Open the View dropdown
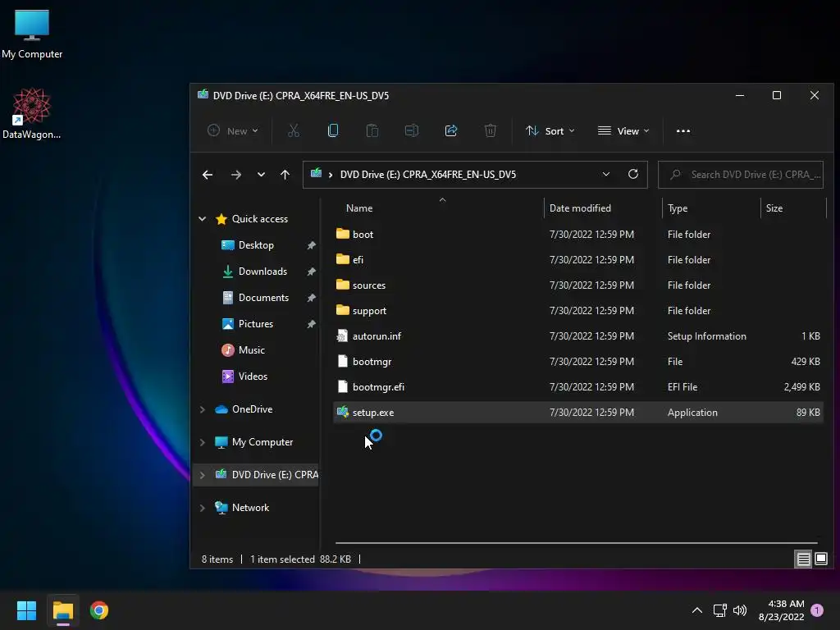 [x=623, y=130]
